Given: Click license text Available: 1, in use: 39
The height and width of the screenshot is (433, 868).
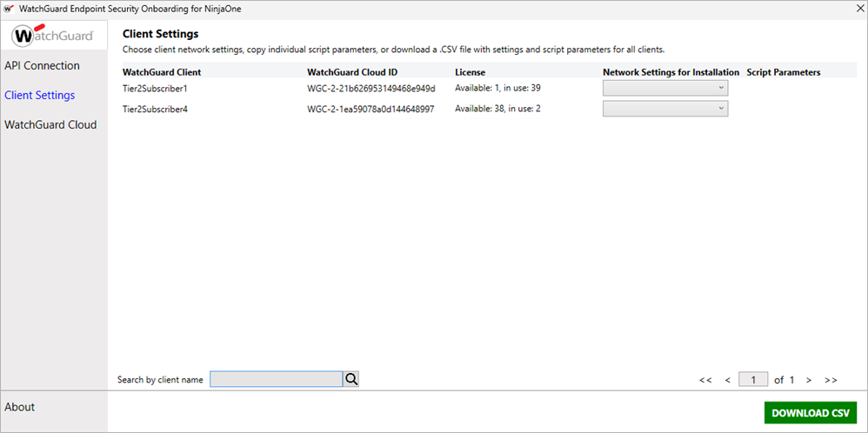Looking at the screenshot, I should tap(497, 88).
